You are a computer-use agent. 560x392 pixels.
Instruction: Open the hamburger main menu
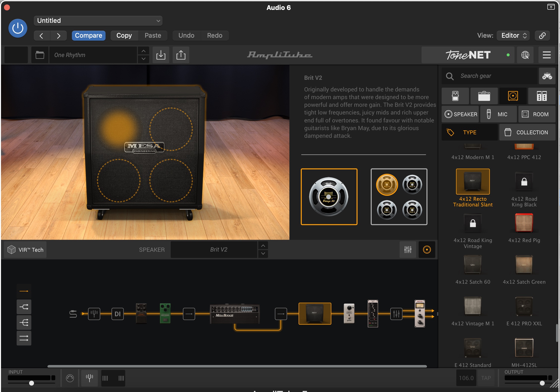pos(547,55)
